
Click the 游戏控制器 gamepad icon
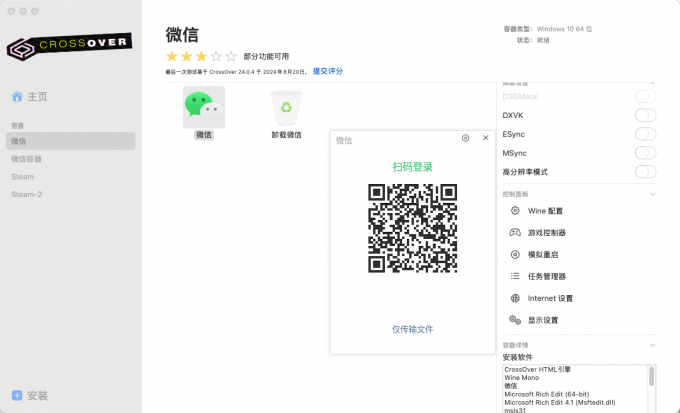coord(515,233)
